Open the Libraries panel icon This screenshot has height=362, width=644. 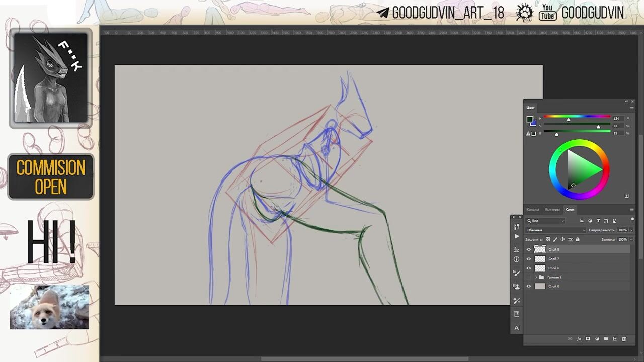click(x=517, y=314)
